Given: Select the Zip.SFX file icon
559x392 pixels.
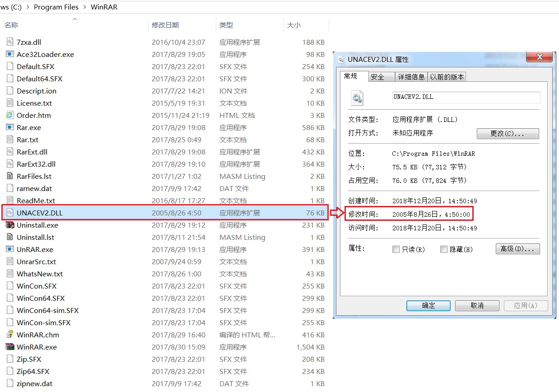Looking at the screenshot, I should 10,359.
